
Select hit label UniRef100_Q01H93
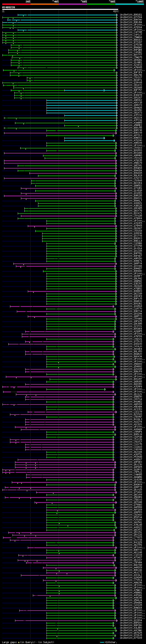pos(131,193)
